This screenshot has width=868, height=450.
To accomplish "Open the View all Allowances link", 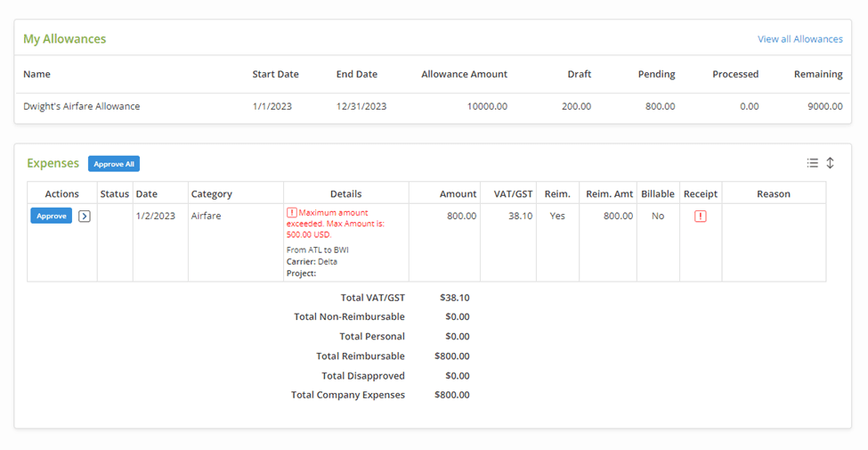I will coord(799,39).
